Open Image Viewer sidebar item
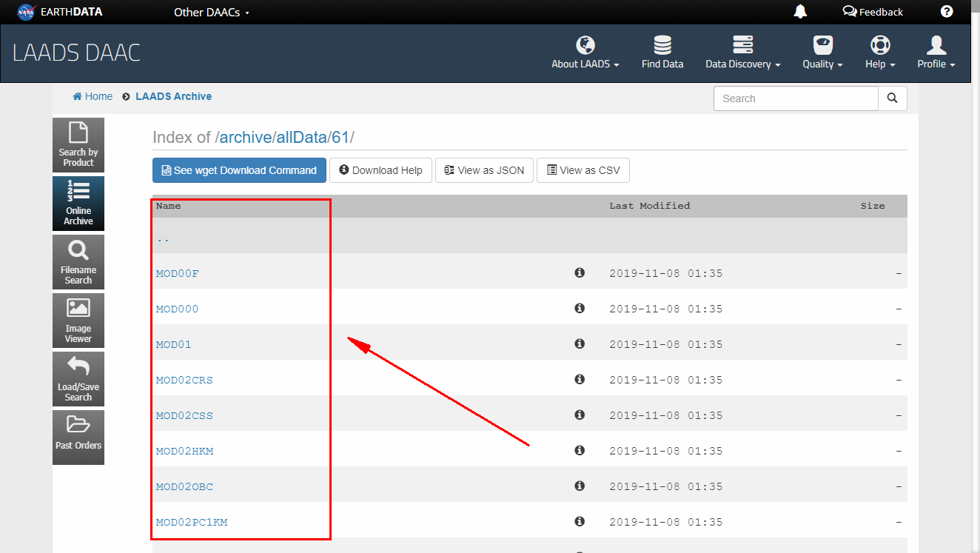 pyautogui.click(x=78, y=321)
